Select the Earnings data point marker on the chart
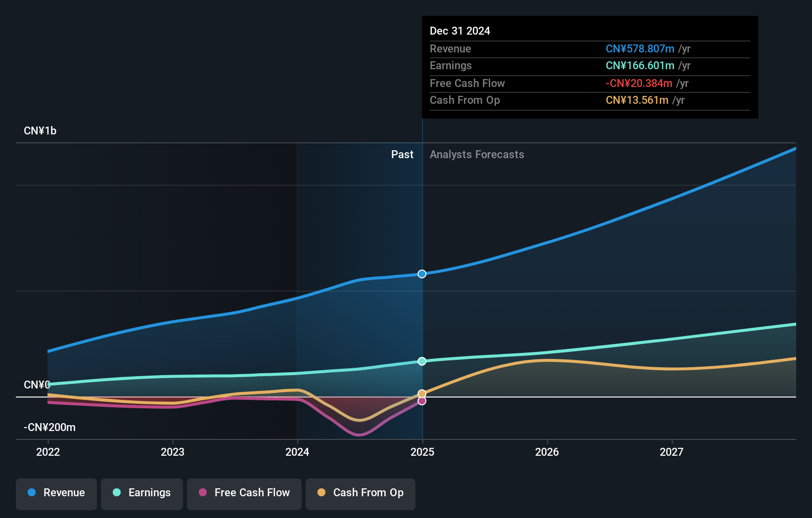This screenshot has height=518, width=812. tap(422, 361)
